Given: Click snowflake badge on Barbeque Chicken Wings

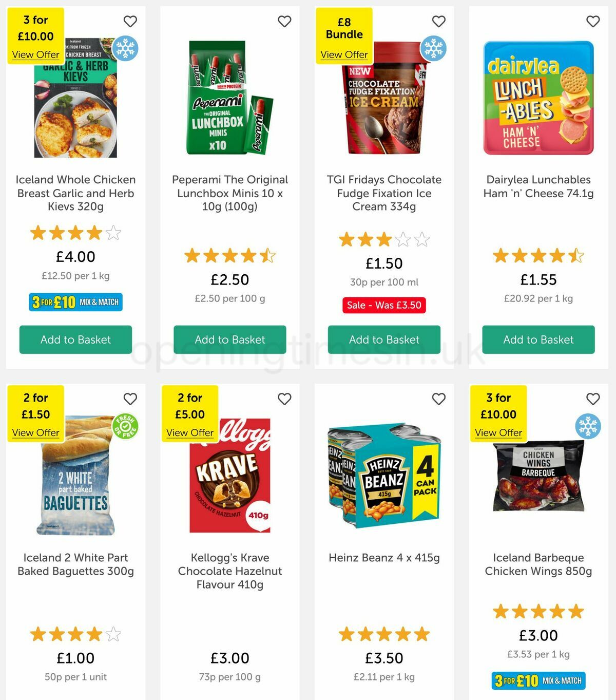Looking at the screenshot, I should [588, 426].
